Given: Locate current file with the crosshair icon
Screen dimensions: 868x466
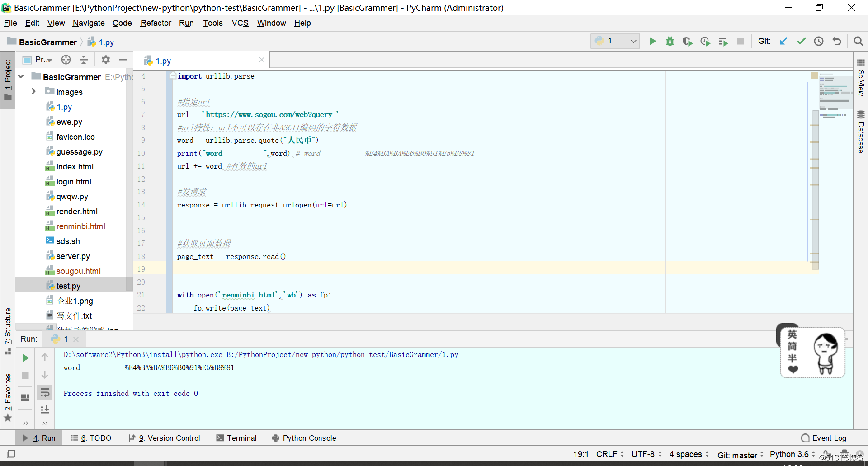Looking at the screenshot, I should click(66, 60).
